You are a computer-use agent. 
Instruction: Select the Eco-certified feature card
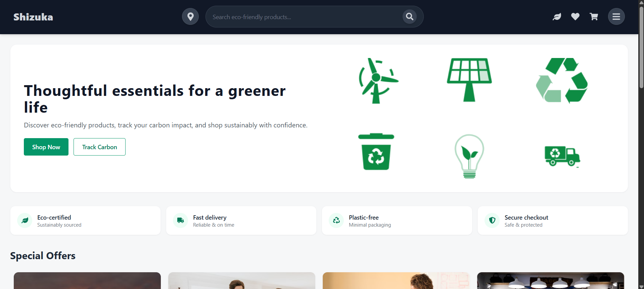point(85,221)
